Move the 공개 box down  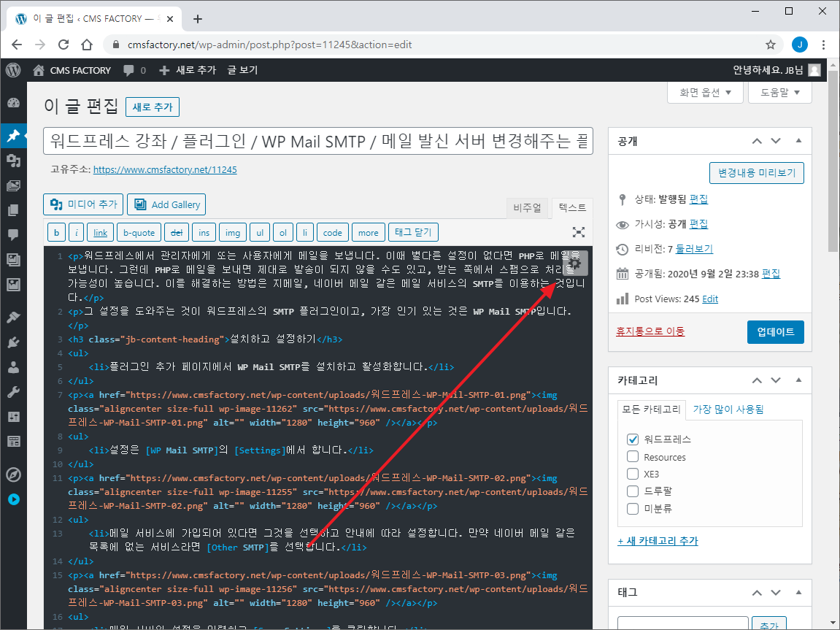(x=776, y=142)
